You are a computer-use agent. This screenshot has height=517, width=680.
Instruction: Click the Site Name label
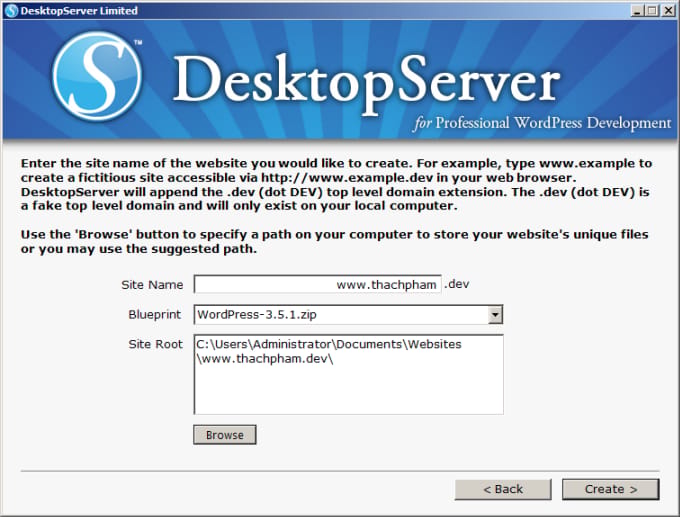point(152,285)
